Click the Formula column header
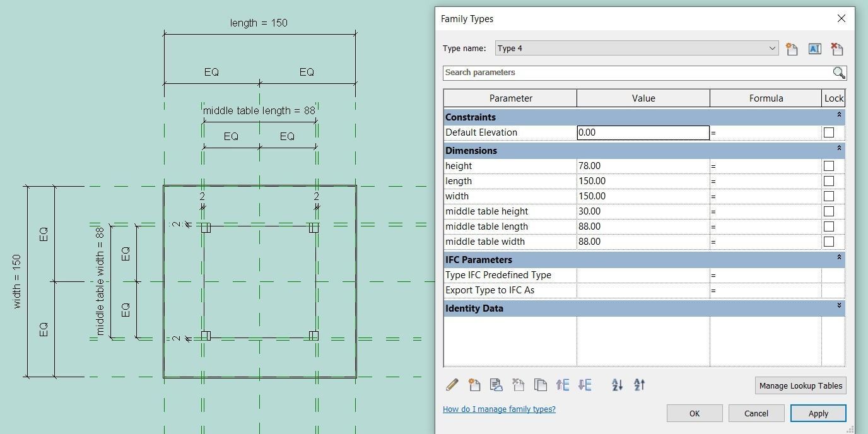The height and width of the screenshot is (434, 868). 766,98
